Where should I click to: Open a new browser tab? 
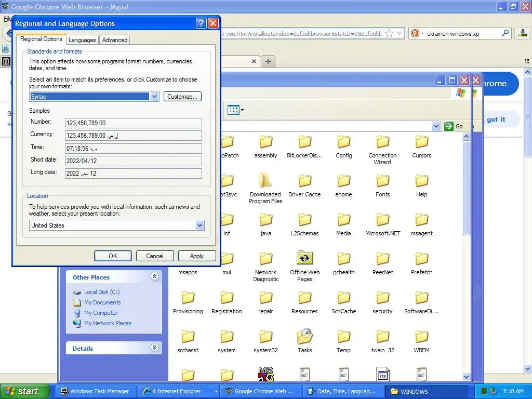point(268,61)
